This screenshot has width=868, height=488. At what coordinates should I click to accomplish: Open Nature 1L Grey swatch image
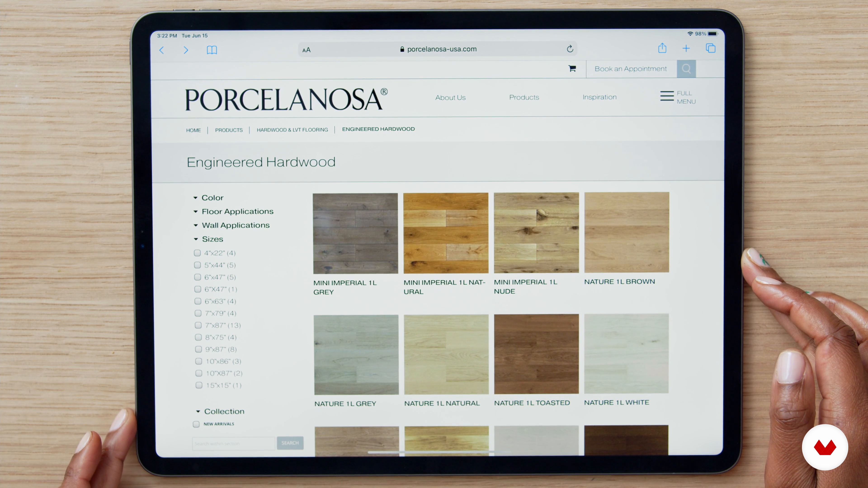tap(356, 355)
